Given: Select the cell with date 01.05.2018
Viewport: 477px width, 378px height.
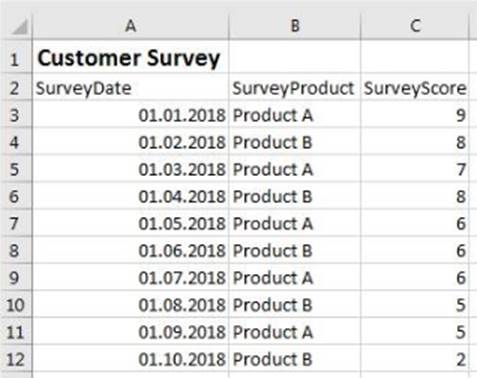Looking at the screenshot, I should coord(131,223).
